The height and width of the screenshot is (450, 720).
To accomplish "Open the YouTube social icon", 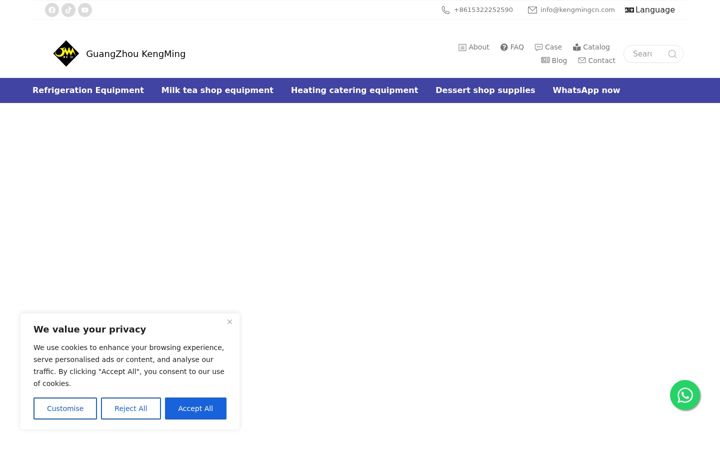I will pyautogui.click(x=85, y=10).
